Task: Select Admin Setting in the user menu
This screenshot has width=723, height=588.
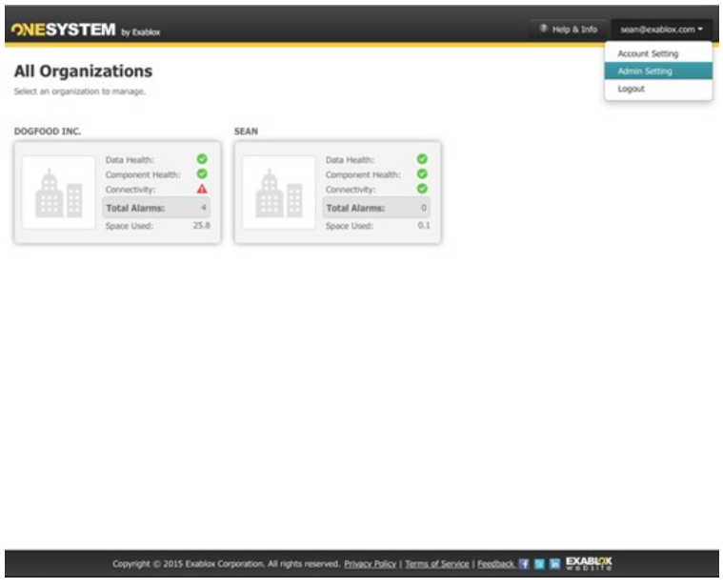Action: (x=658, y=71)
